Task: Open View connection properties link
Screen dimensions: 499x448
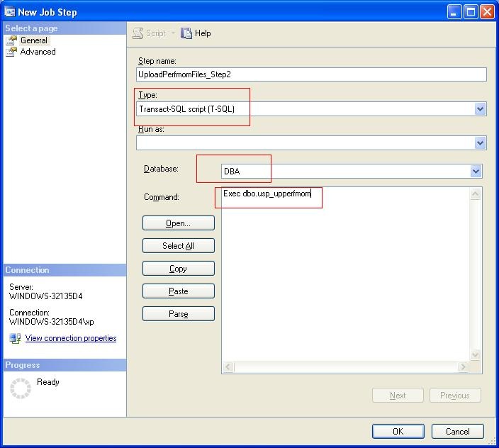Action: click(x=71, y=338)
